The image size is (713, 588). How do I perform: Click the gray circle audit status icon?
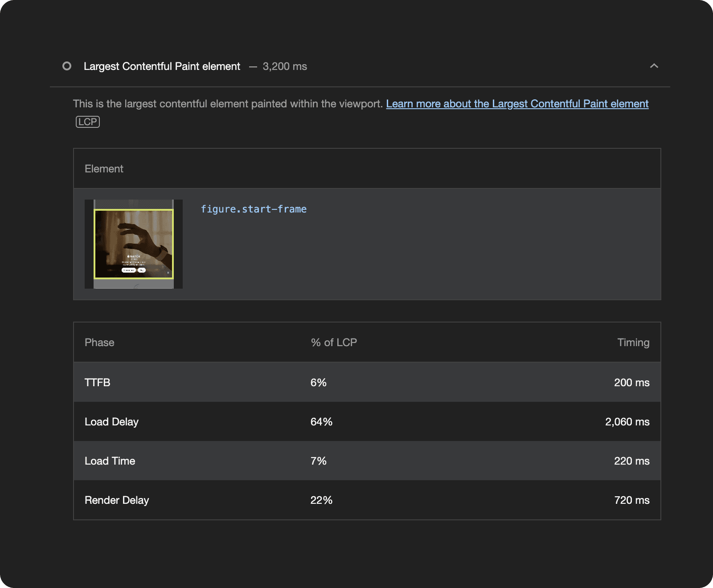click(x=67, y=66)
